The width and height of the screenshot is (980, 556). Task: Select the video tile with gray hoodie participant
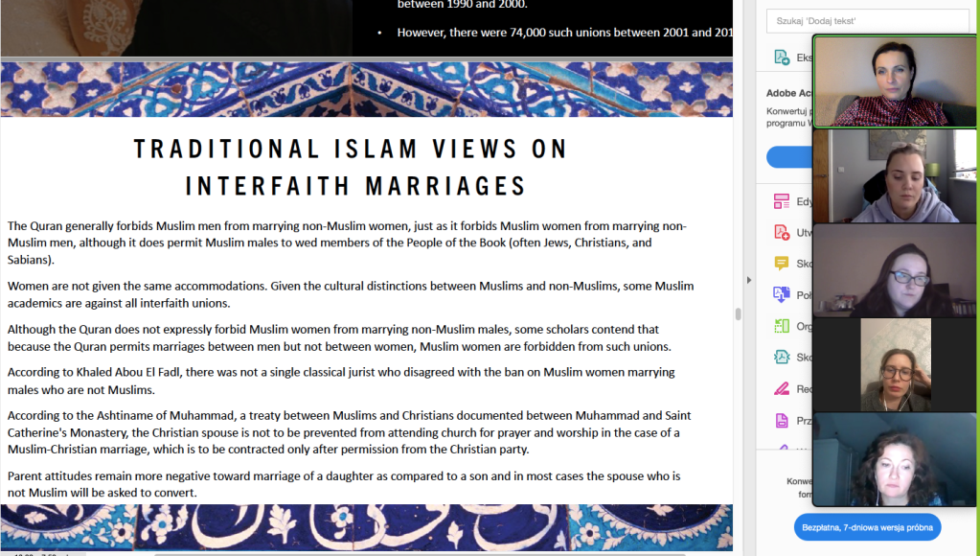895,175
